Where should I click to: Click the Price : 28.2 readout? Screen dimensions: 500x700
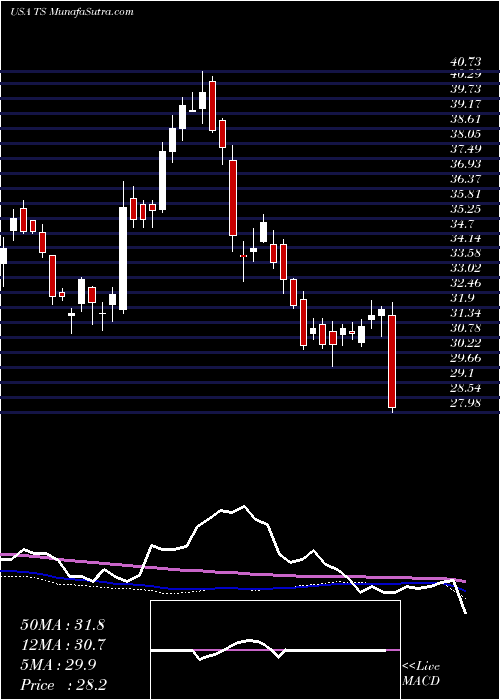63,685
